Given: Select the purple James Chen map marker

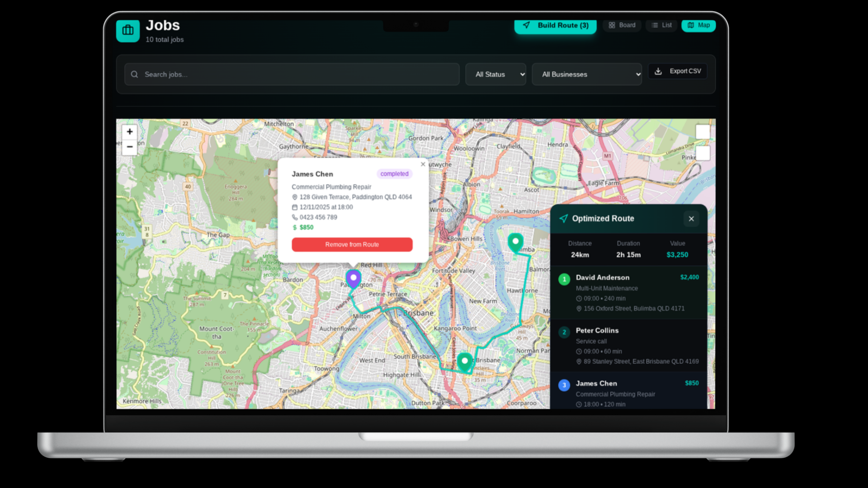Looking at the screenshot, I should [354, 278].
